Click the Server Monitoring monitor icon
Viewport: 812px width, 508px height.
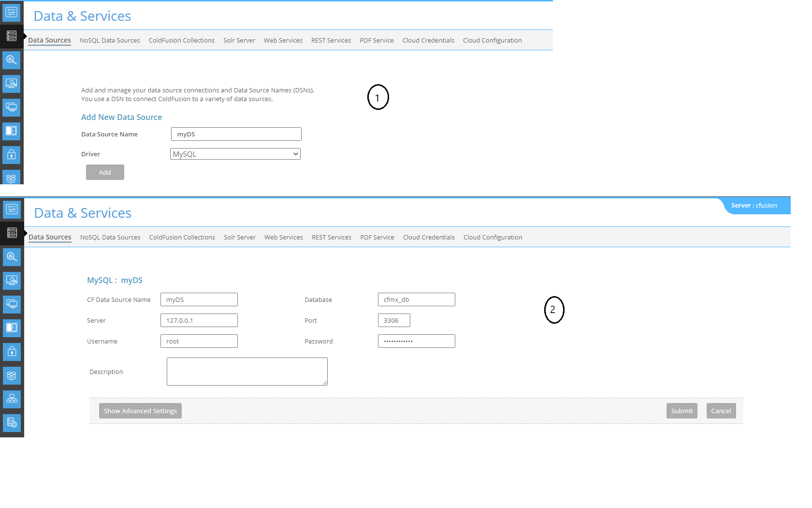(12, 281)
